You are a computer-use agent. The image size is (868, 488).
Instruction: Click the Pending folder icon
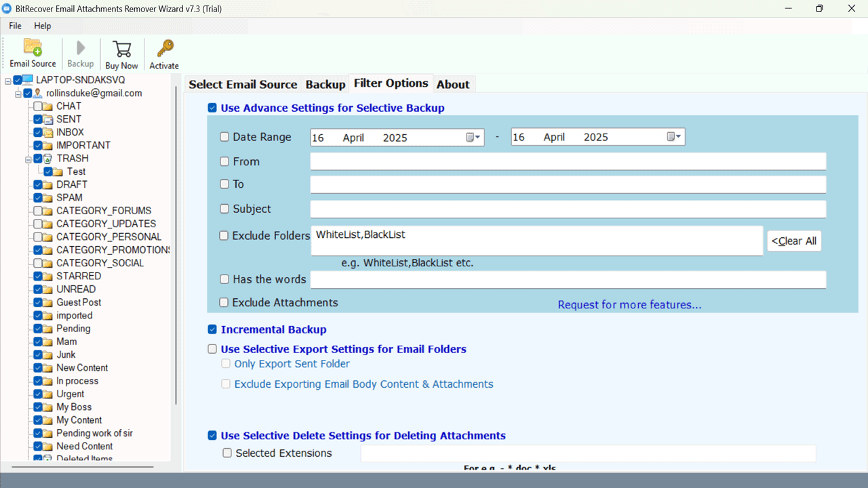pos(48,329)
